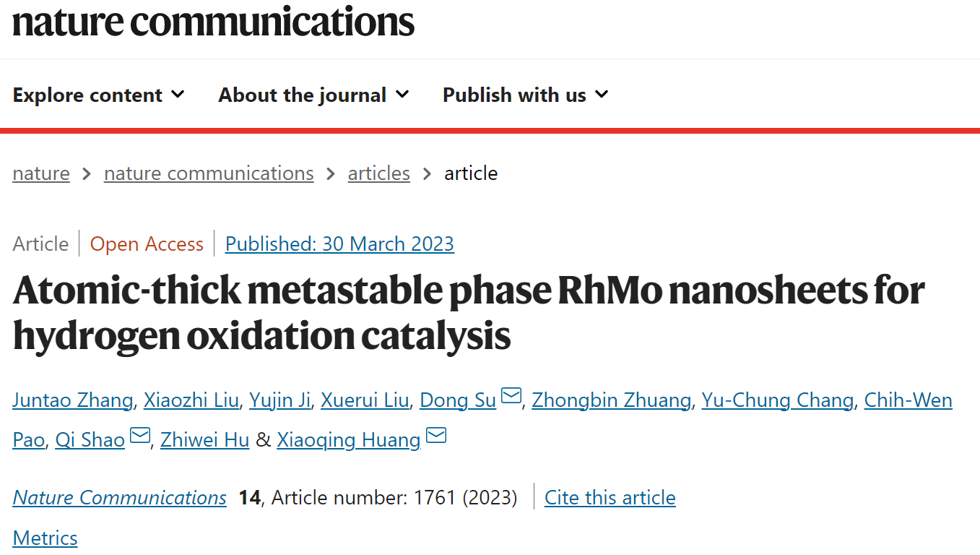Click the nature communications logo

click(x=213, y=22)
